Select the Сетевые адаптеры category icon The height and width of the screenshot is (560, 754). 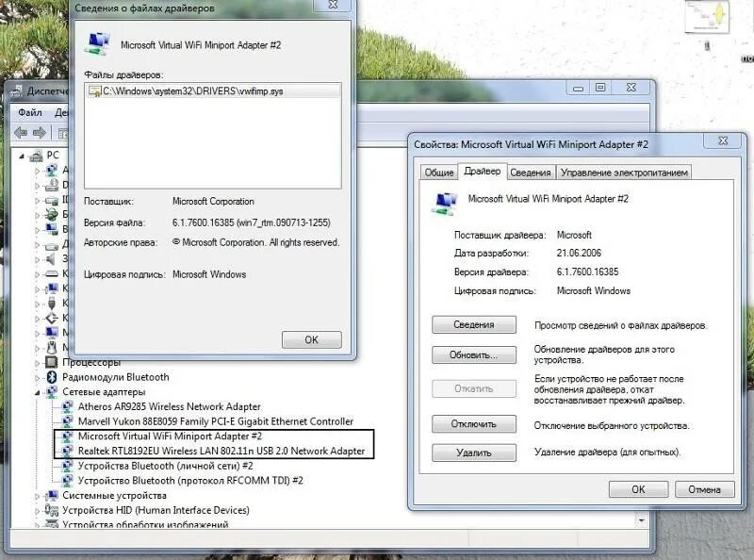[52, 391]
